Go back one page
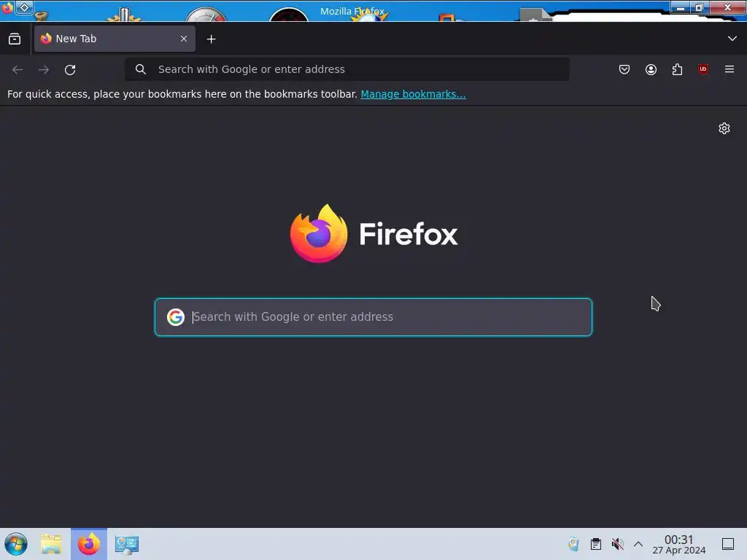Screen dimensions: 747x560 coord(18,69)
